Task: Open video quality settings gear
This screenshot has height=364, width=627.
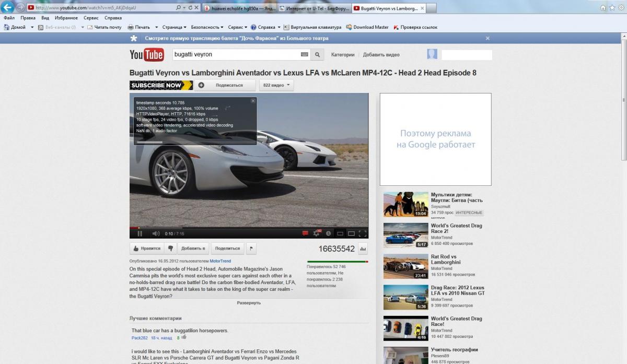Action: click(x=317, y=233)
